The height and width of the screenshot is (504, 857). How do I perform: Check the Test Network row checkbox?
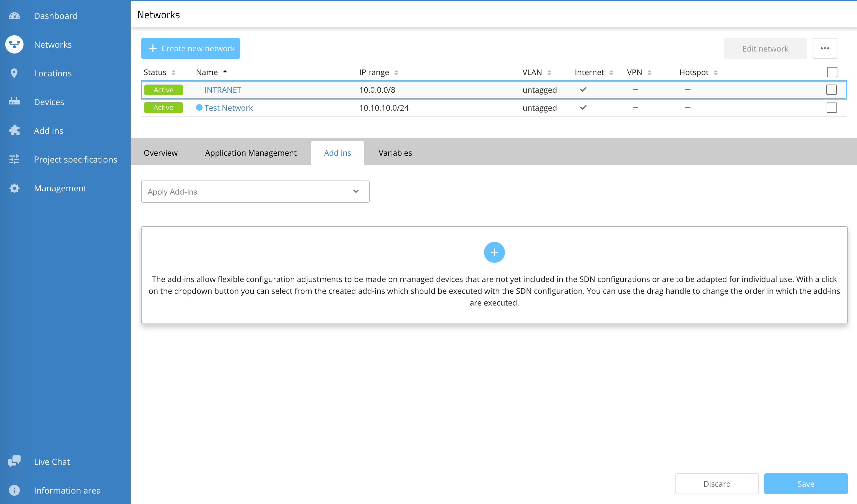[x=831, y=108]
